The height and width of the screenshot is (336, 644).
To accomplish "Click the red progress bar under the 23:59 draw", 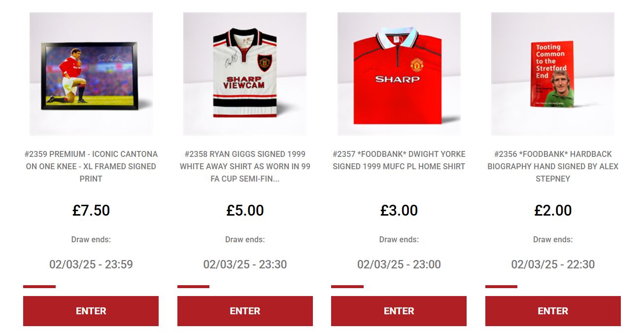I will (x=39, y=287).
